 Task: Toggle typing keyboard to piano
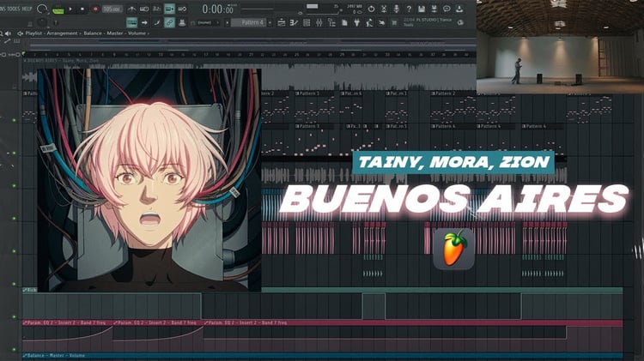[x=131, y=22]
